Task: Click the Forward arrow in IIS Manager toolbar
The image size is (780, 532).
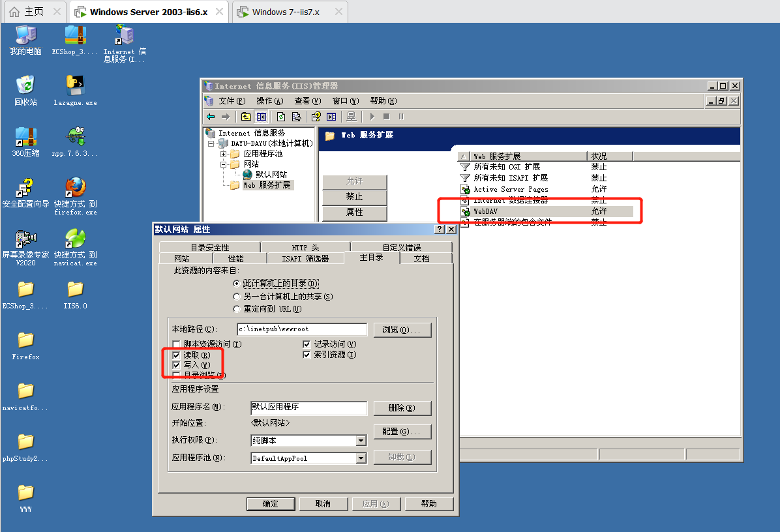Action: 226,117
